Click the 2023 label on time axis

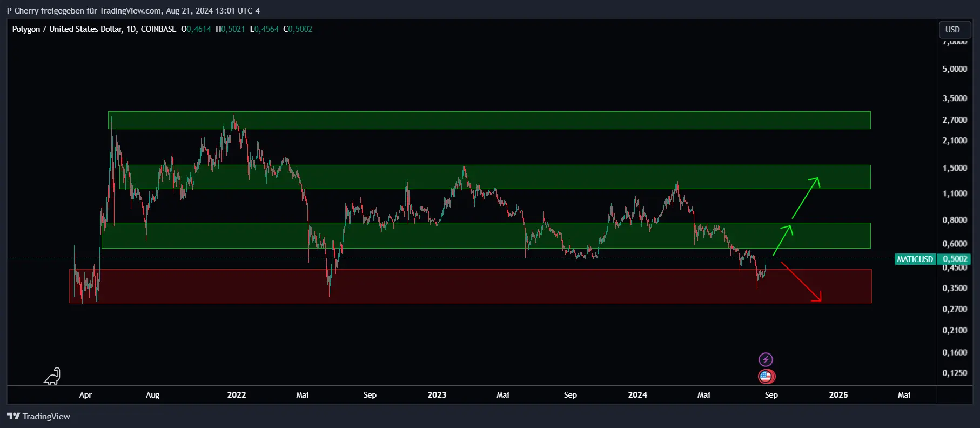click(x=437, y=395)
